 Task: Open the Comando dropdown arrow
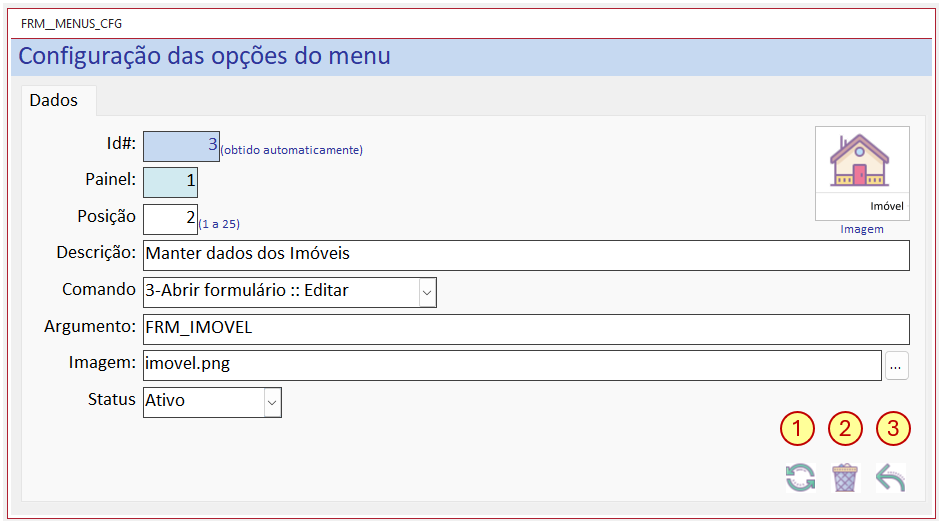point(427,292)
